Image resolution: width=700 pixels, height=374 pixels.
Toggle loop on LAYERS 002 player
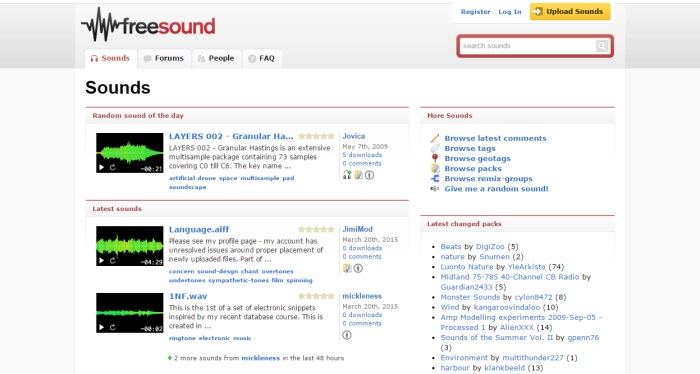click(x=112, y=168)
